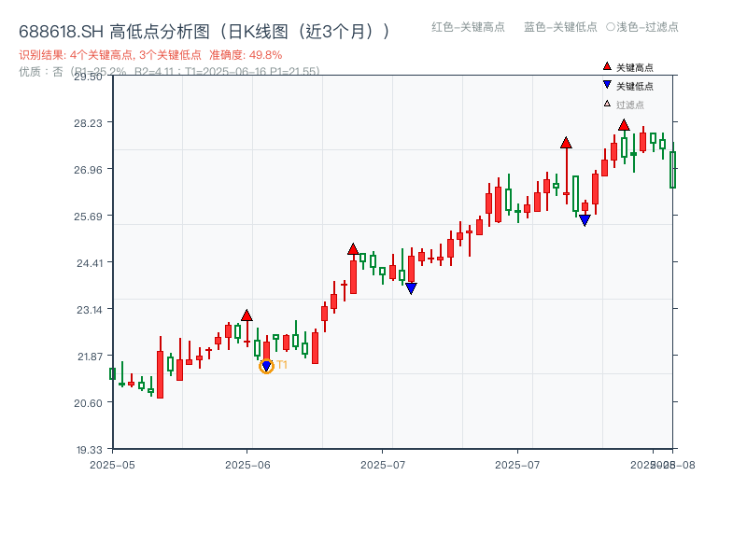Select the red 关键高点 triangle marker in legend
This screenshot has width=747, height=560.
(x=607, y=66)
